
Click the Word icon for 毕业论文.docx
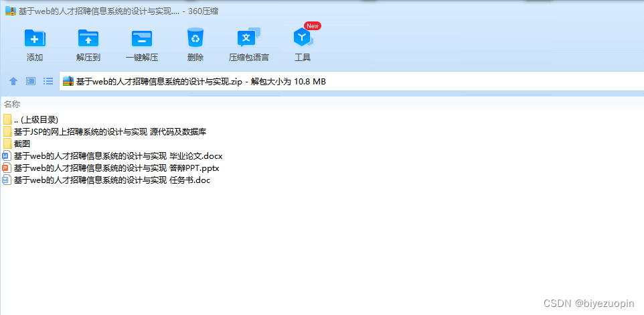click(x=7, y=156)
